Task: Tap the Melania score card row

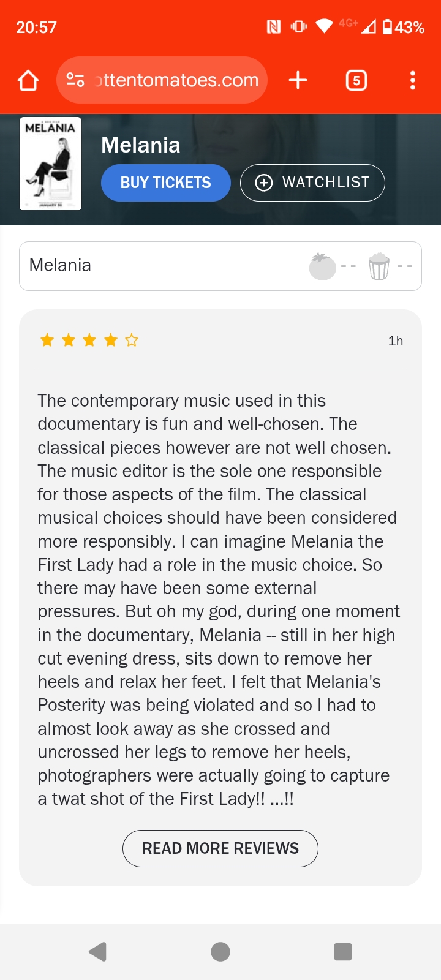Action: click(x=165, y=266)
